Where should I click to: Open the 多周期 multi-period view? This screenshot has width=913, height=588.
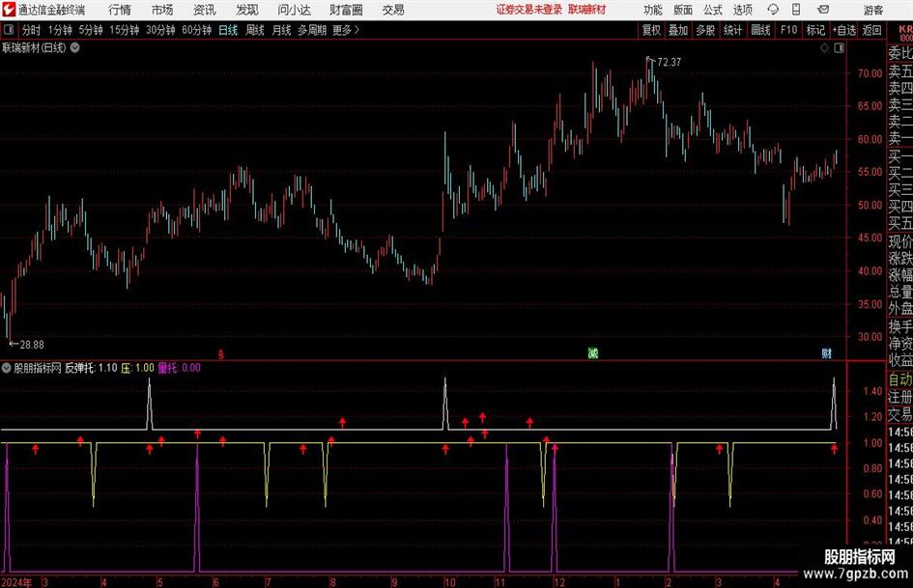pyautogui.click(x=312, y=30)
